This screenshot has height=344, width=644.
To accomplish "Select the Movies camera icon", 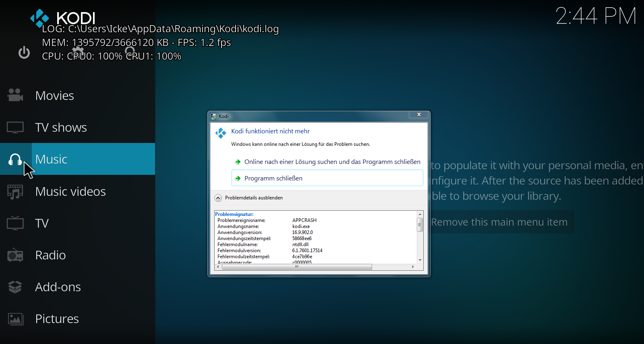I will point(15,95).
